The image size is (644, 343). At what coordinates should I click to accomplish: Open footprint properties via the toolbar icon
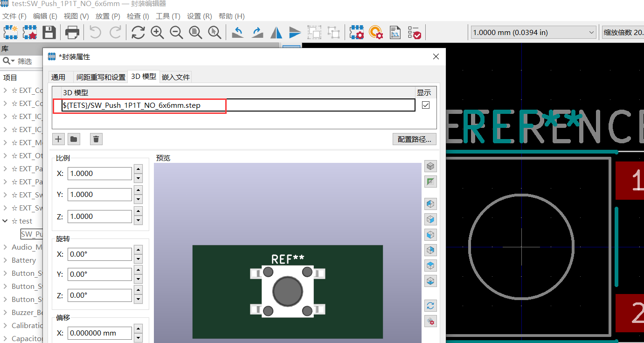[356, 32]
